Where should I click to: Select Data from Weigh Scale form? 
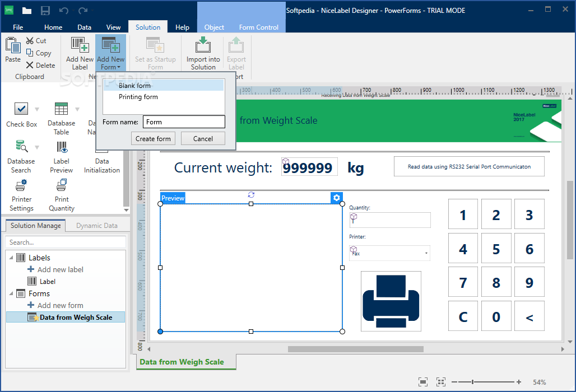point(66,317)
